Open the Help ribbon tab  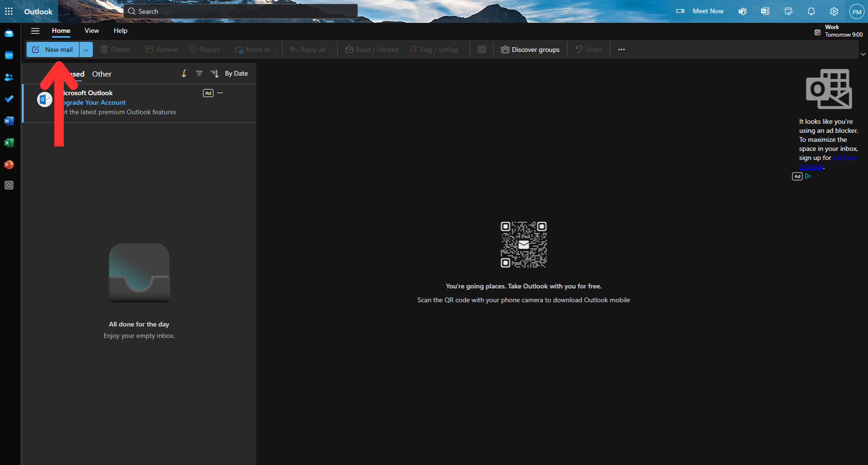tap(121, 31)
